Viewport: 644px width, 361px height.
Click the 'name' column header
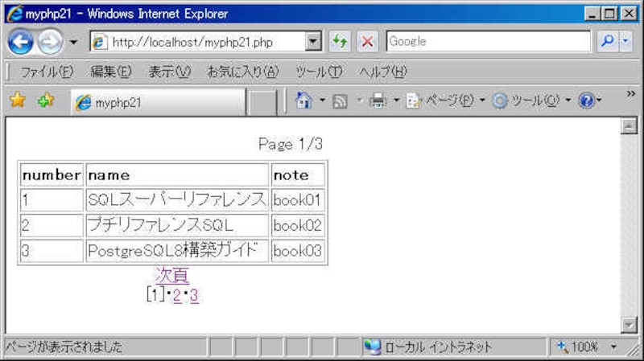[177, 175]
